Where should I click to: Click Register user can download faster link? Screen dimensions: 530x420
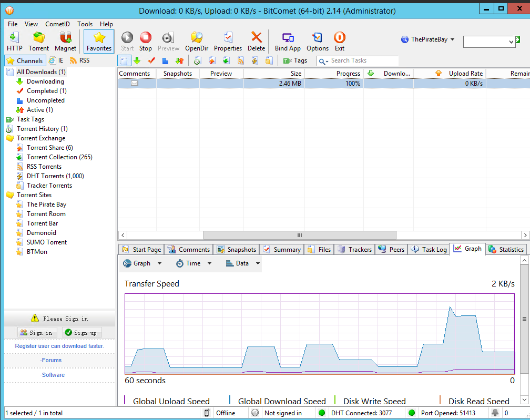pos(59,346)
